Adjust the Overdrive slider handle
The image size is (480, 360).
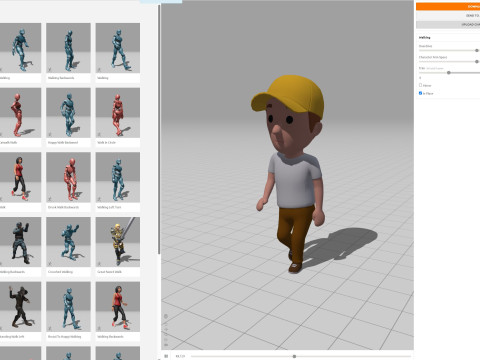click(x=477, y=50)
